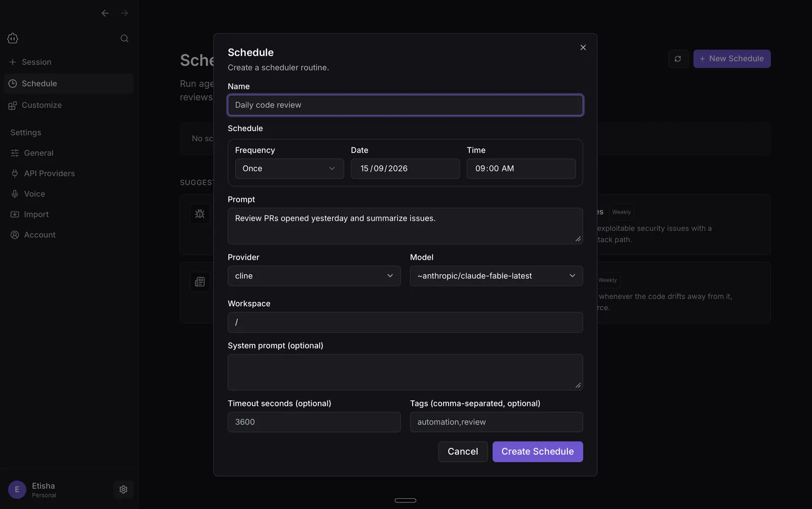Image resolution: width=812 pixels, height=509 pixels.
Task: Click the Prompt textarea resize handle
Action: [x=578, y=239]
